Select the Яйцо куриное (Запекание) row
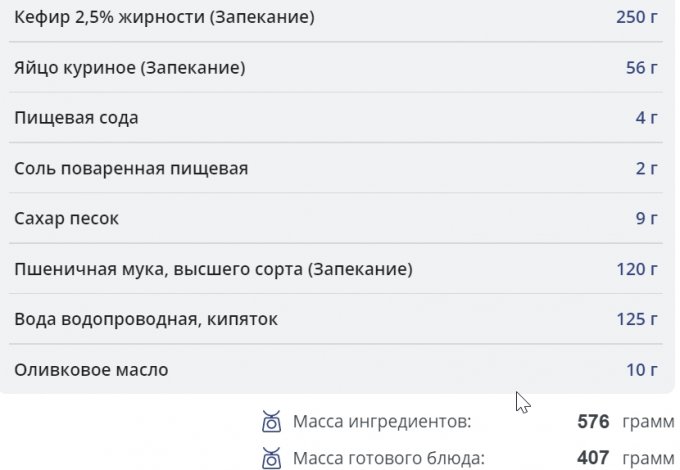Screen dimensions: 680x470 130,68
